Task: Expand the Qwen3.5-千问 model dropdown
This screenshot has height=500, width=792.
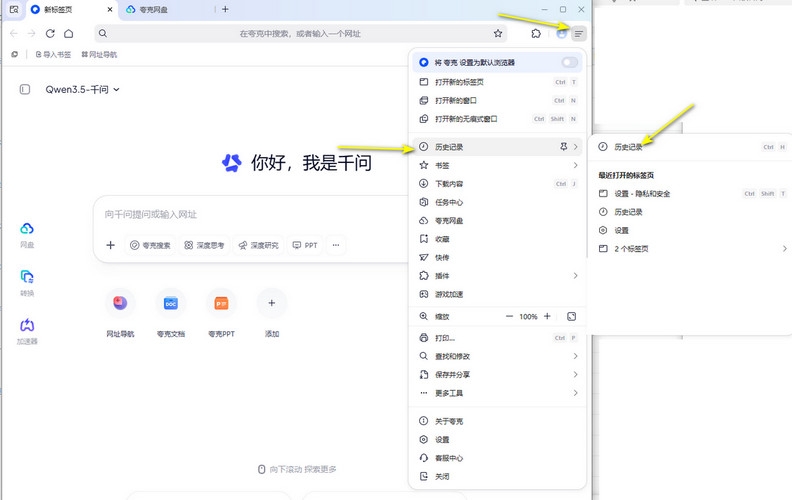Action: (x=82, y=90)
